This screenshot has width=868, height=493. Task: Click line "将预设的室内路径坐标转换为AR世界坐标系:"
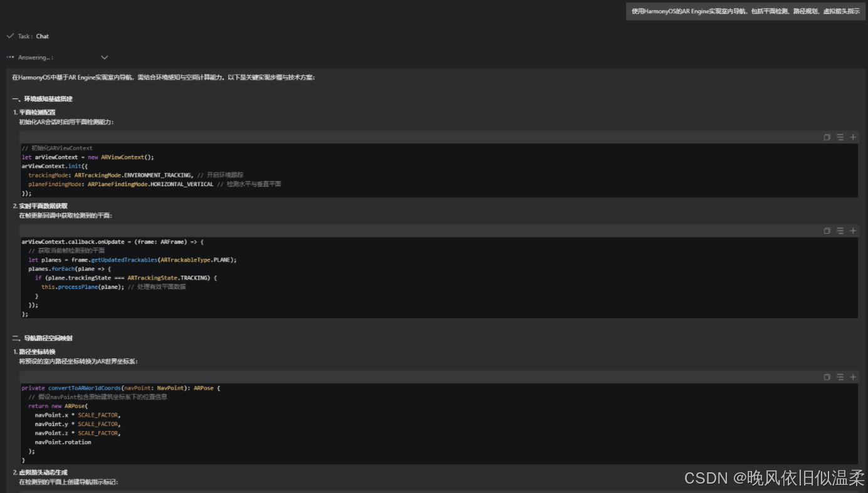[78, 361]
